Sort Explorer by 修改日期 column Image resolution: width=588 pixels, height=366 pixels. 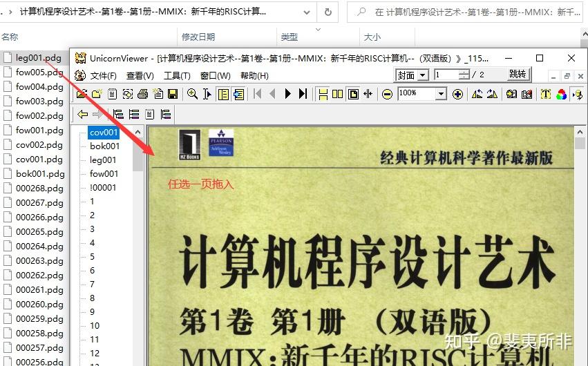198,37
